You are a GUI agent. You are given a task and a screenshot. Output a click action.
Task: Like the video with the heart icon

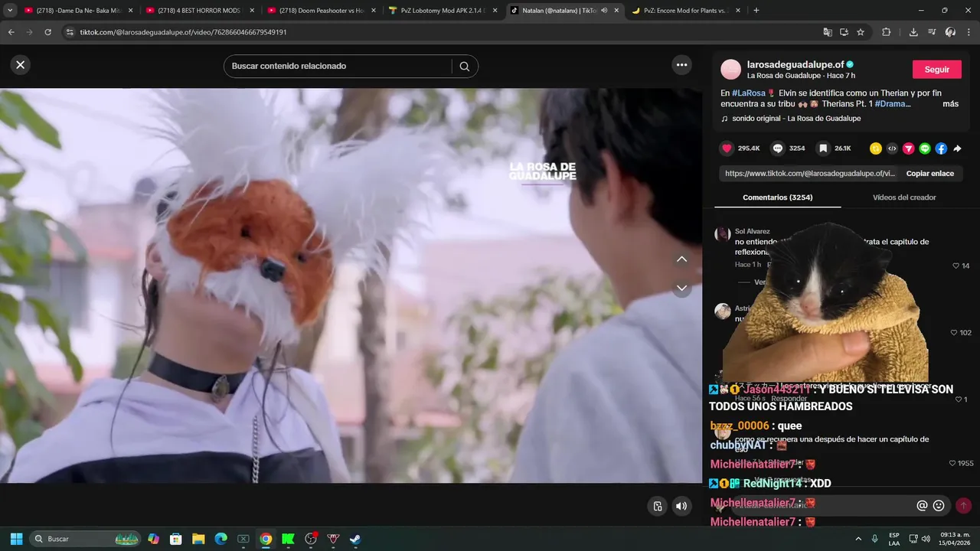727,148
